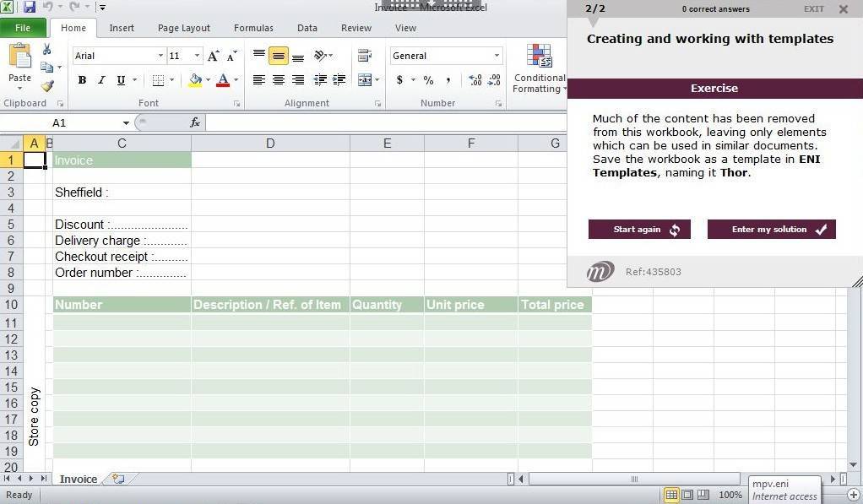Select the Format Painter brush
The height and width of the screenshot is (504, 863).
point(47,85)
